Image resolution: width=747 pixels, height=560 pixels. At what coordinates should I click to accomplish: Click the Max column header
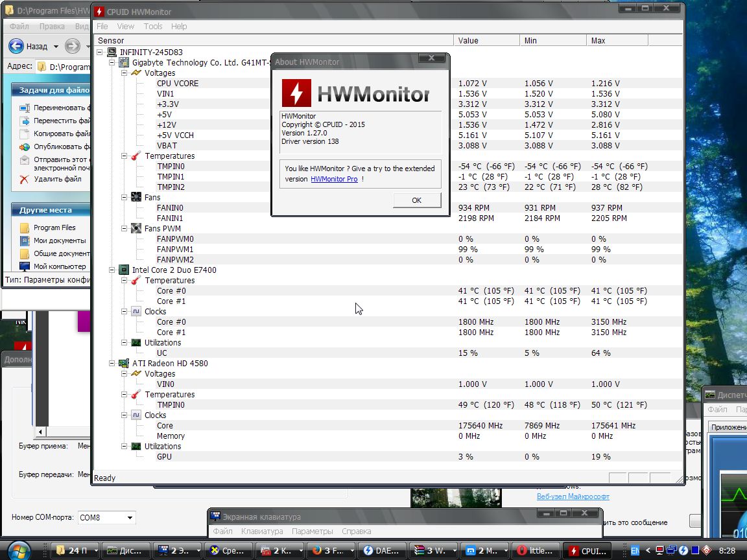point(616,41)
